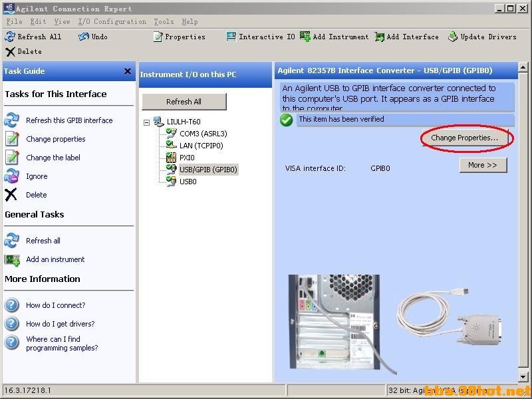Viewport: 532px width, 399px height.
Task: Click the Ignore task icon
Action: pyautogui.click(x=11, y=176)
